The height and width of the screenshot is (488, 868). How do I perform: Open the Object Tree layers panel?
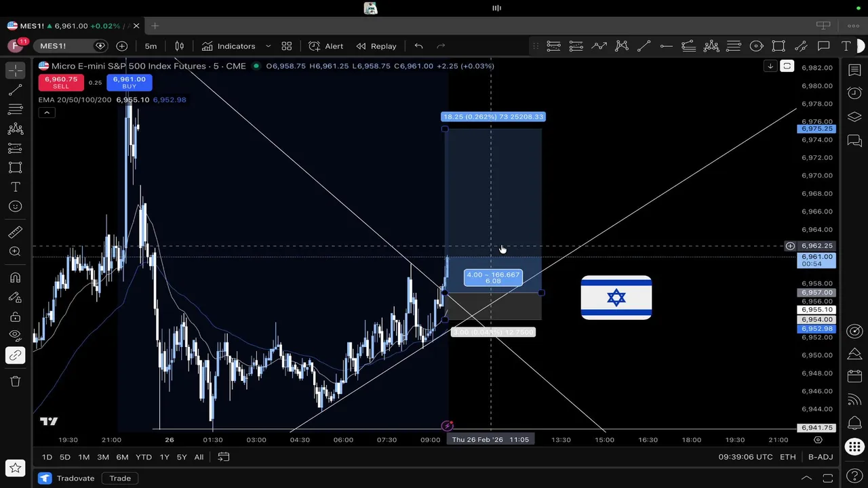click(x=854, y=117)
